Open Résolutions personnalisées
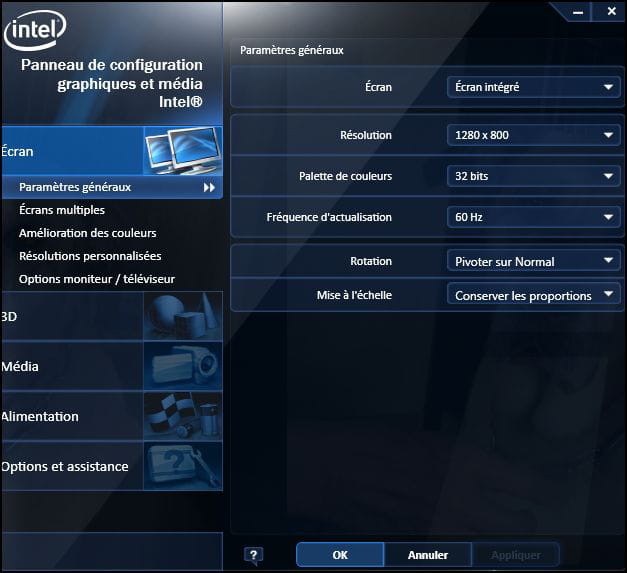This screenshot has width=627, height=573. tap(90, 256)
